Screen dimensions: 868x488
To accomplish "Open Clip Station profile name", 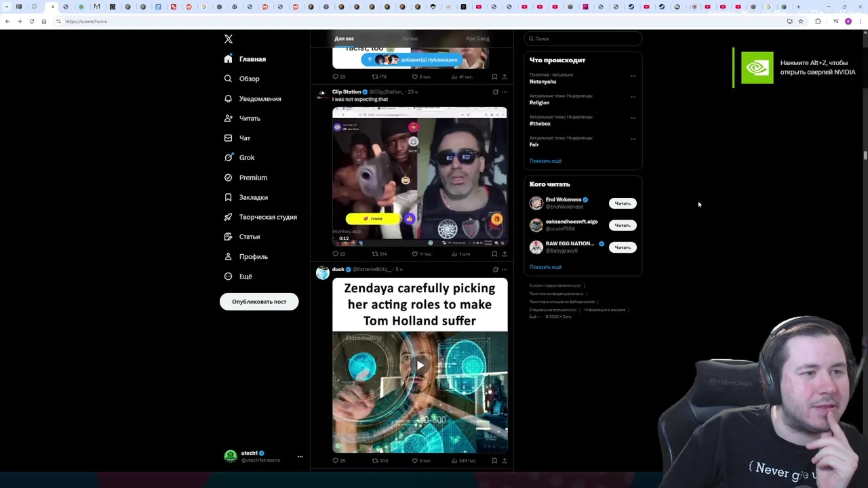I will (347, 91).
